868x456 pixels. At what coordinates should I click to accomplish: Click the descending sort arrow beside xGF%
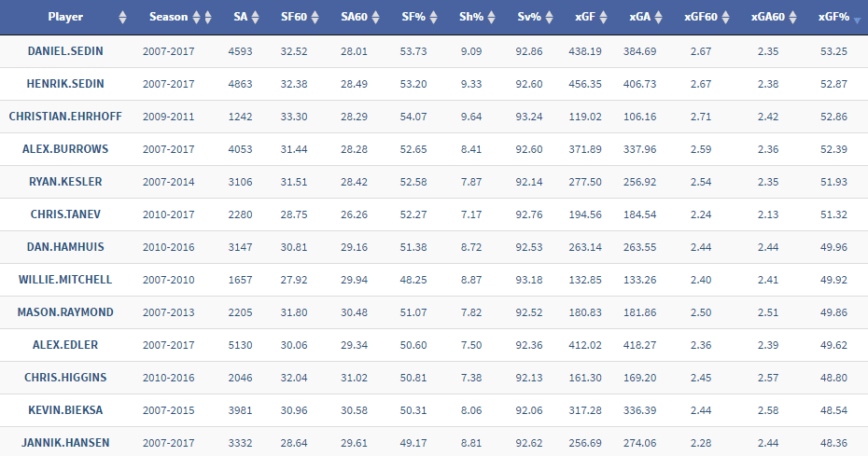tap(856, 20)
